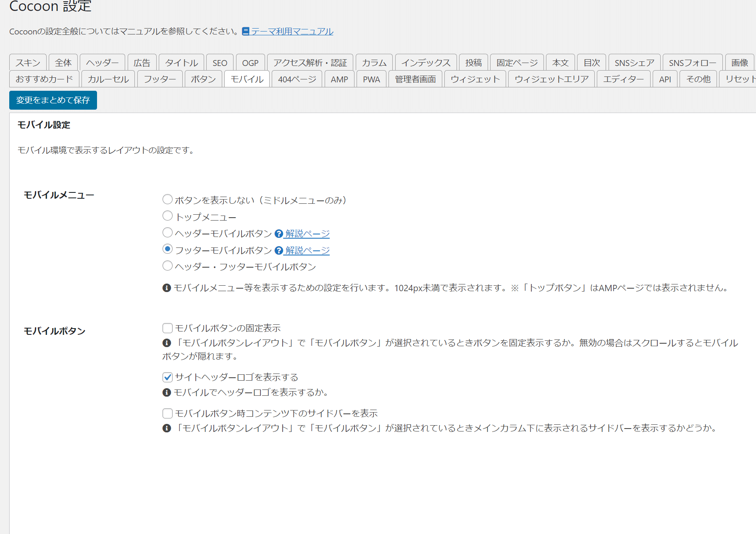Open the 本文 tab

(560, 63)
